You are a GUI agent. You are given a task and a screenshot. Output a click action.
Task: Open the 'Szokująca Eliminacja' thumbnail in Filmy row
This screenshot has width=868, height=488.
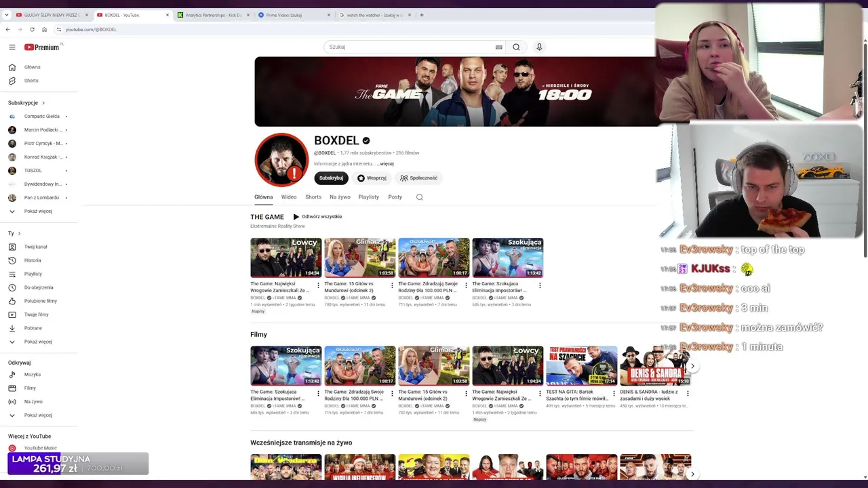[x=286, y=366]
